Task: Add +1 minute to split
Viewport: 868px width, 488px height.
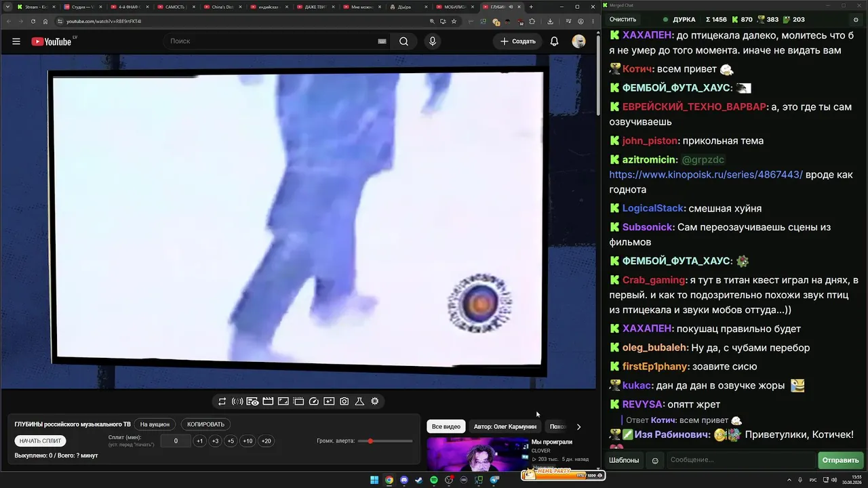Action: pyautogui.click(x=199, y=441)
